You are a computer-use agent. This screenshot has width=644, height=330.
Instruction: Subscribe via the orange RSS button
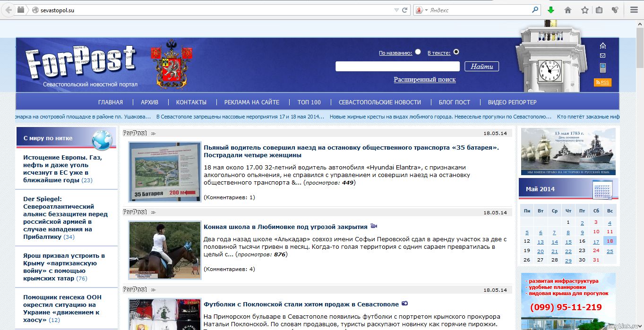click(x=602, y=82)
